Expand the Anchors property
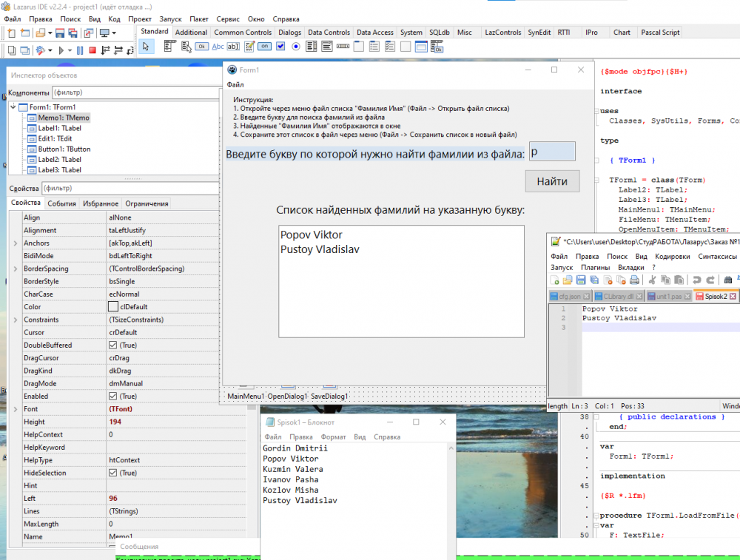Image resolution: width=740 pixels, height=560 pixels. 16,243
